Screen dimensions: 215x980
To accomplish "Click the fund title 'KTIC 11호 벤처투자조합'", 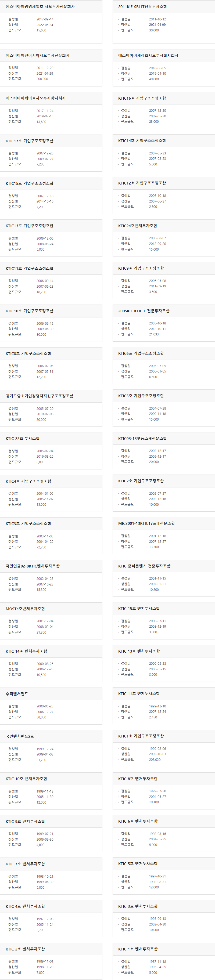I will pos(139,693).
